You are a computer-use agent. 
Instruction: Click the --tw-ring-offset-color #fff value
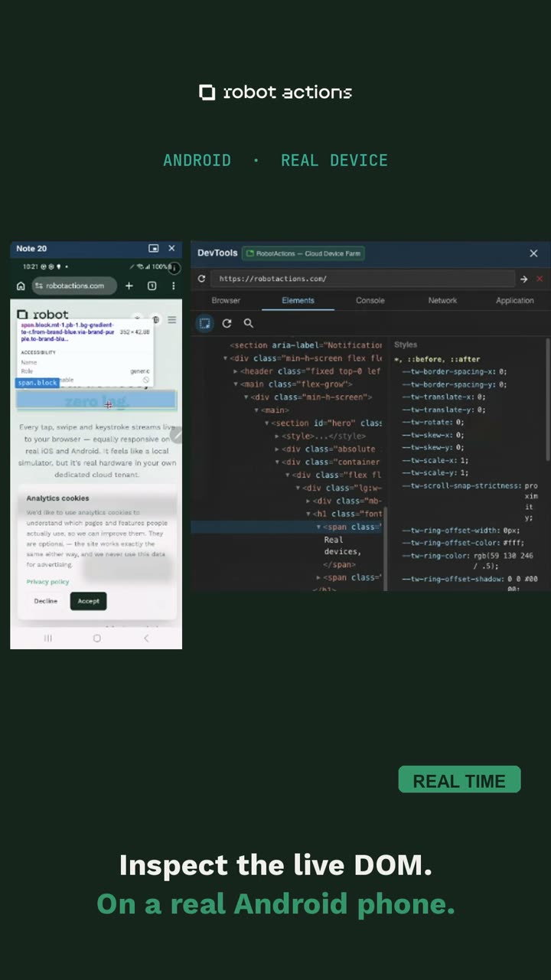(x=512, y=543)
